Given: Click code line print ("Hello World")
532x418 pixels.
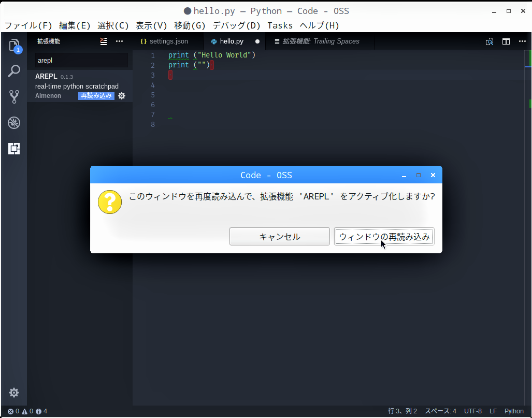Looking at the screenshot, I should (212, 55).
